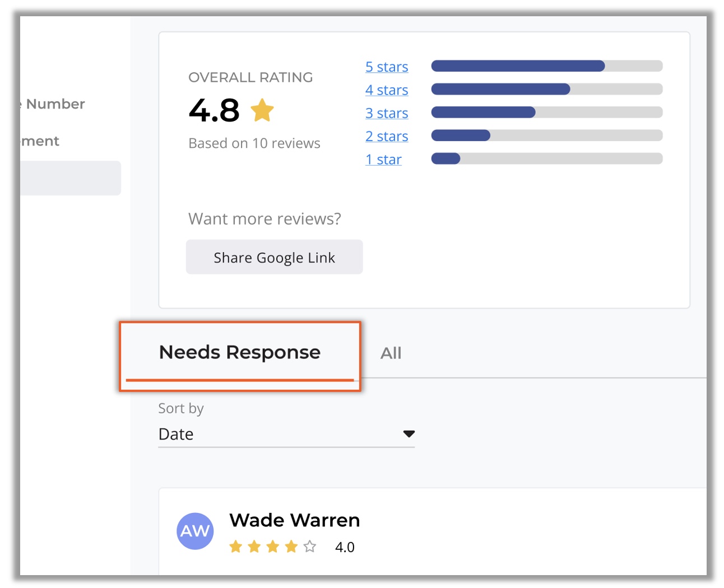Select the highlighted gray sidebar item
Screen dimensions: 724x588
[70, 178]
